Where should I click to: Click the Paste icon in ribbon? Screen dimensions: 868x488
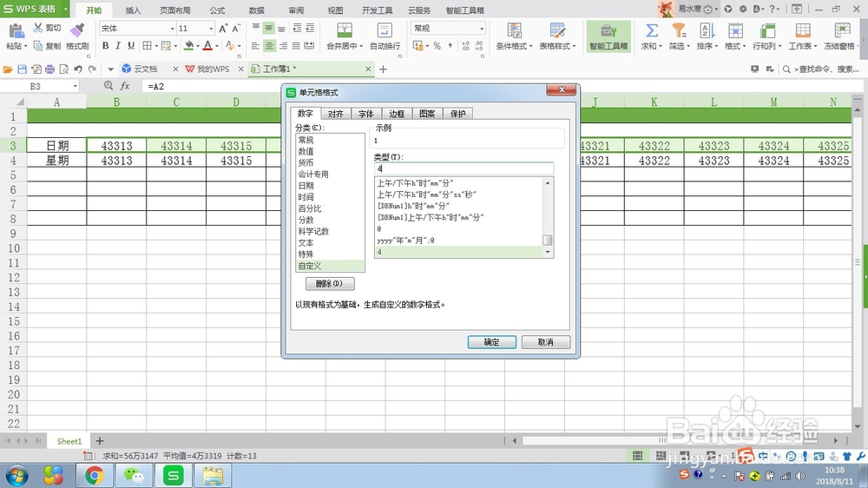(16, 31)
